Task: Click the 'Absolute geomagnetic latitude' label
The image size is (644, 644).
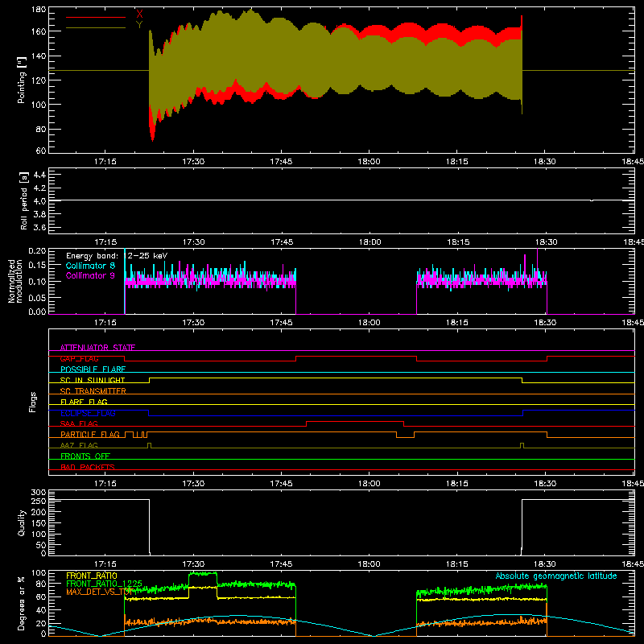Action: point(556,576)
